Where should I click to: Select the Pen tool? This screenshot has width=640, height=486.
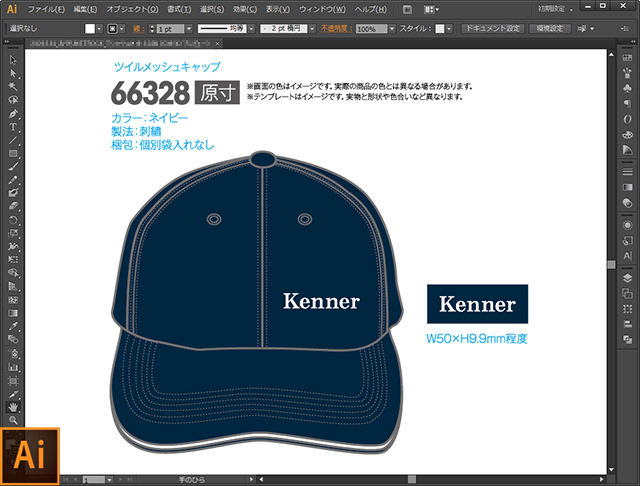click(x=13, y=113)
